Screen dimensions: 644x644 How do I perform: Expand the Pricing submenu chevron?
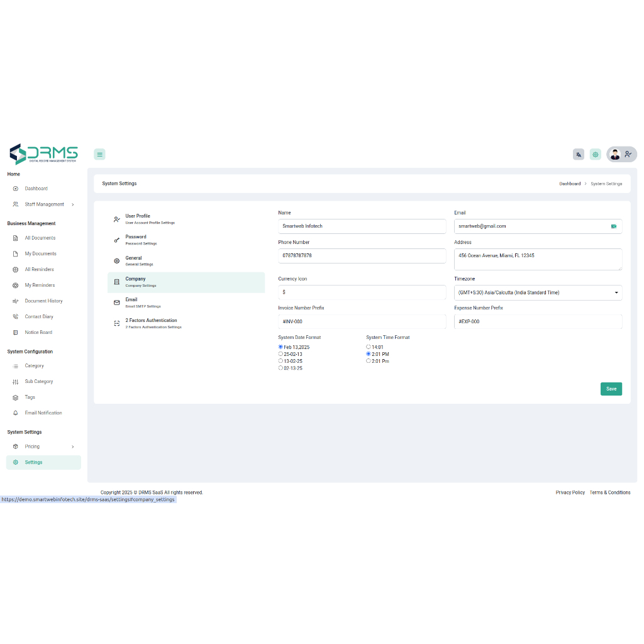coord(73,447)
